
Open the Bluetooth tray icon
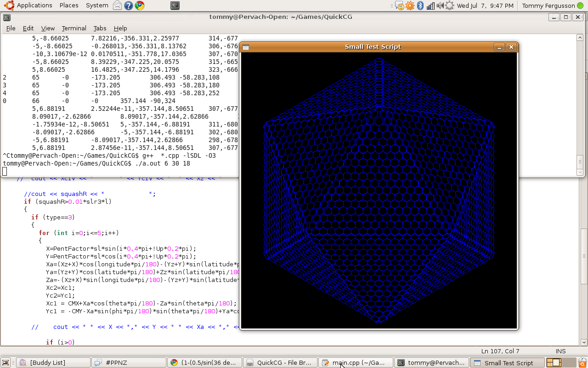click(x=420, y=6)
